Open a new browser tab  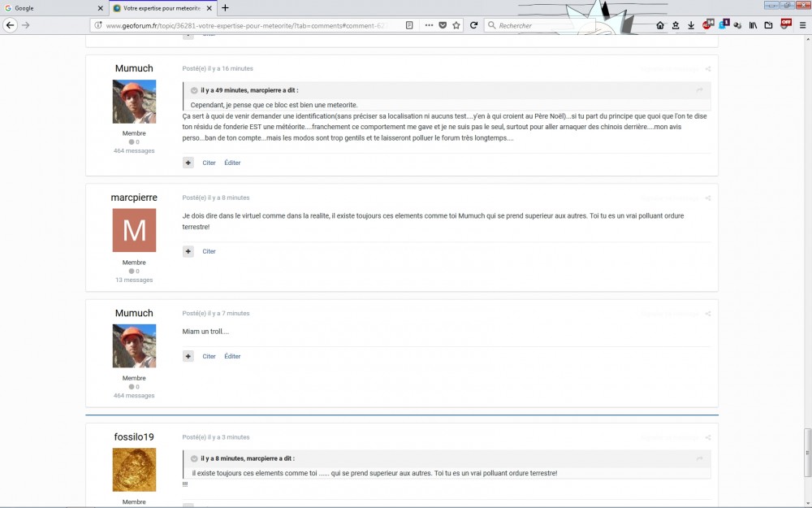[225, 8]
